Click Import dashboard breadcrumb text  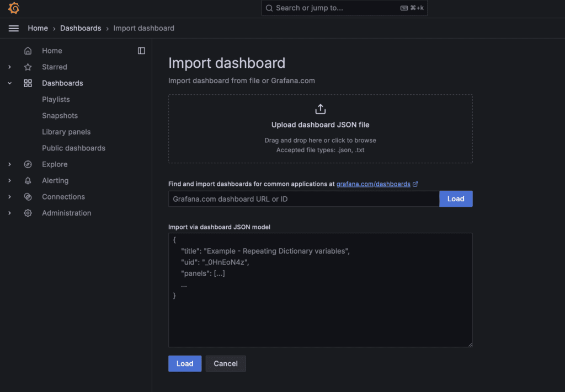click(x=144, y=28)
